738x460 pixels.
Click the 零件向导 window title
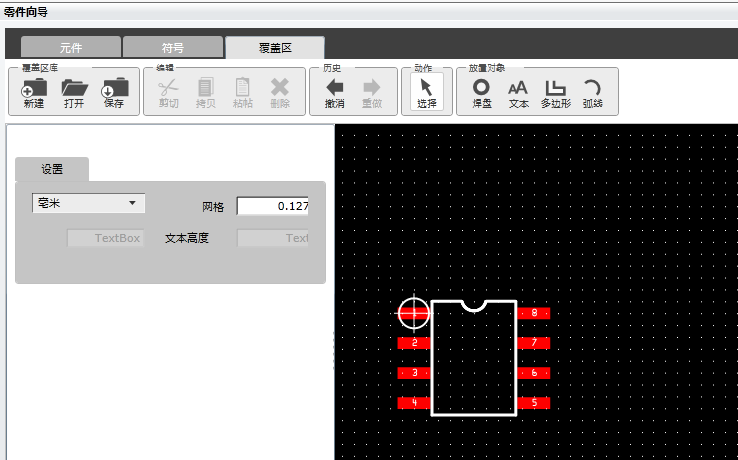26,12
